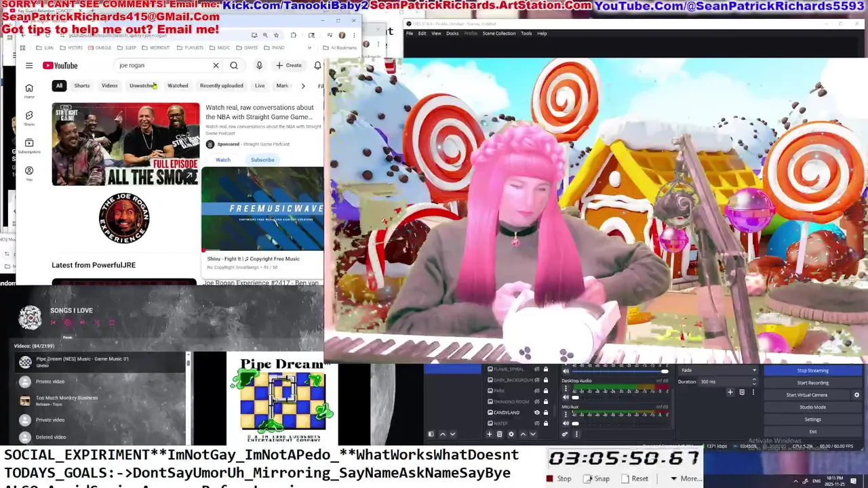Image resolution: width=868 pixels, height=488 pixels.
Task: Open Subscriptions in YouTube sidebar
Action: pos(29,146)
